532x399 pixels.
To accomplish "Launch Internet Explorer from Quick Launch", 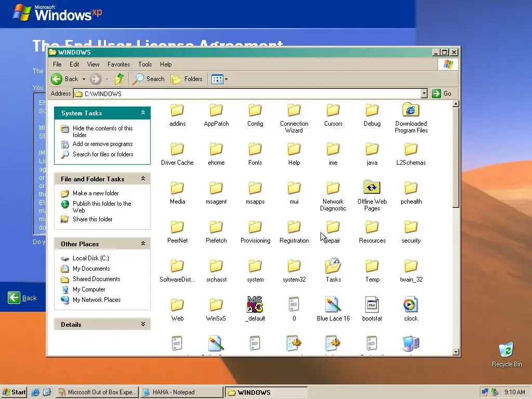I will [x=35, y=392].
